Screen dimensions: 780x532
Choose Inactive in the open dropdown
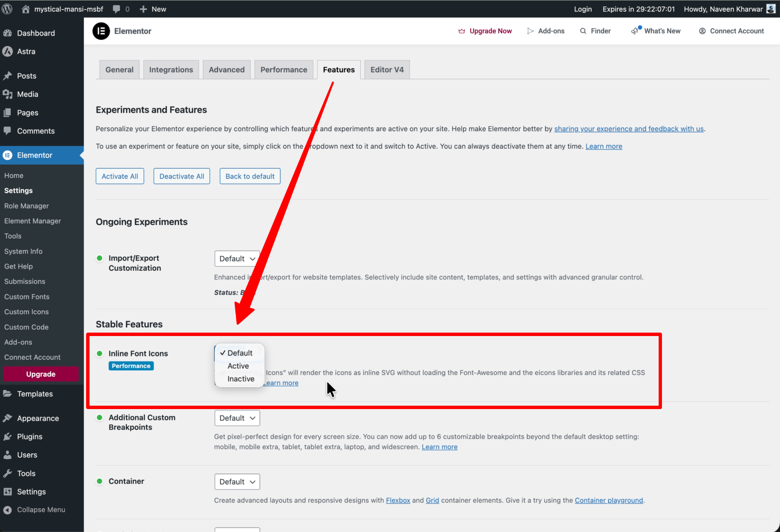(x=241, y=379)
